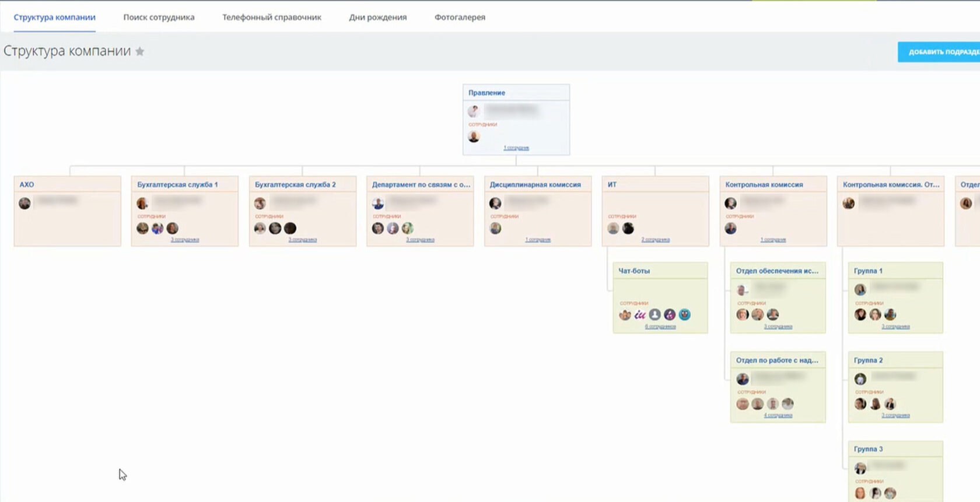Click last bot avatar in Чат-боты card

pos(685,315)
